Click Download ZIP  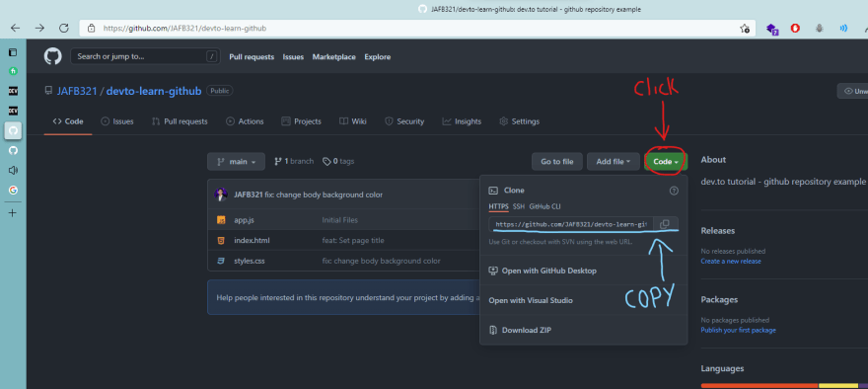(520, 331)
